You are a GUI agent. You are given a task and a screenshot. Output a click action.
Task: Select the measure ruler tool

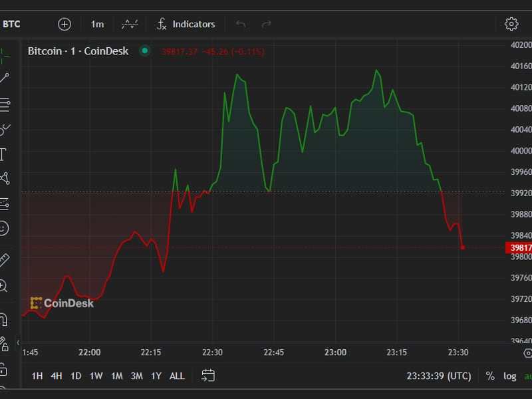click(x=4, y=260)
